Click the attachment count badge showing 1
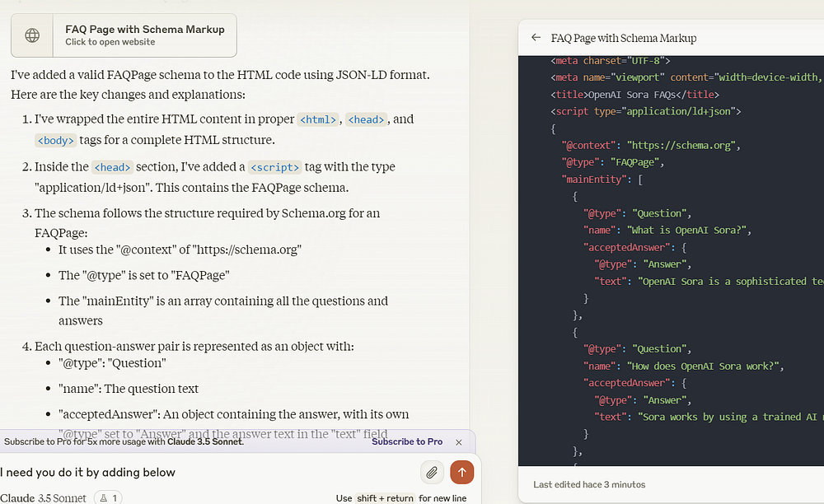Viewport: 824px width, 504px height. (x=108, y=497)
